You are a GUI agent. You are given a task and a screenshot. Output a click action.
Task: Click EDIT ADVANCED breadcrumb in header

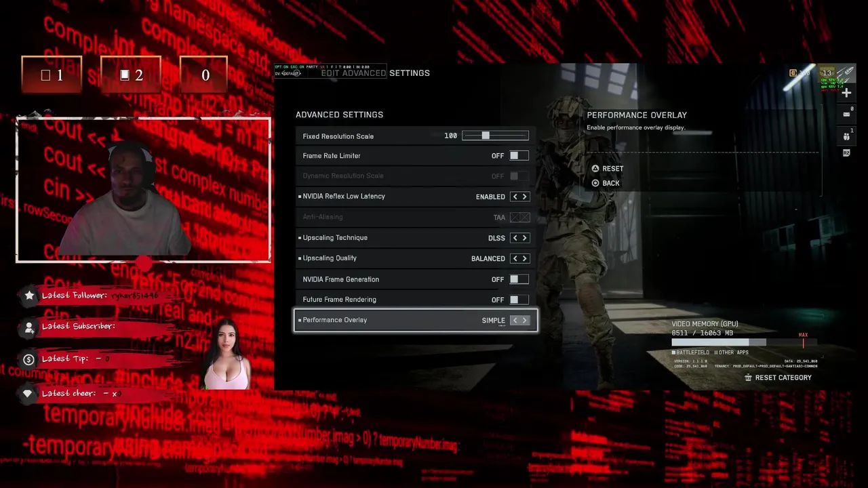coord(353,73)
